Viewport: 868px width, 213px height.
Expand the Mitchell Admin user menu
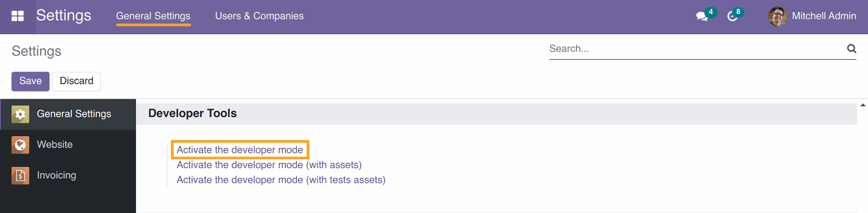[812, 16]
